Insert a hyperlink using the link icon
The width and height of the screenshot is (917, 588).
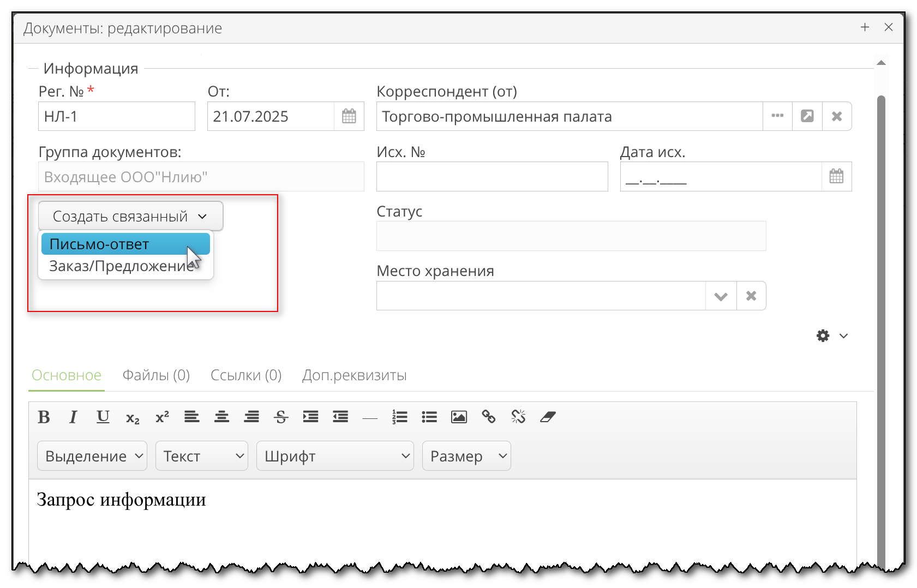point(488,417)
